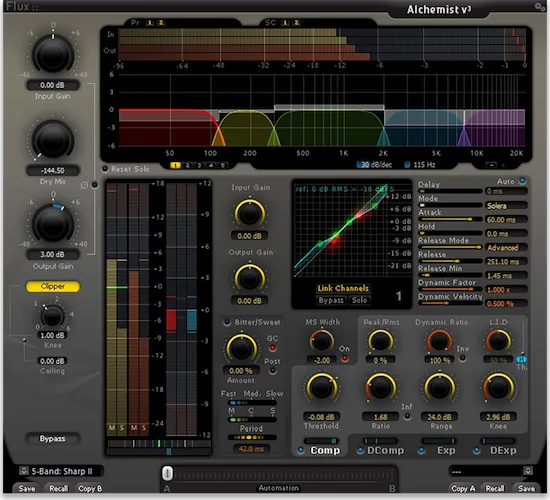This screenshot has height=500, width=550.
Task: Toggle MS Width On LED
Action: point(345,358)
